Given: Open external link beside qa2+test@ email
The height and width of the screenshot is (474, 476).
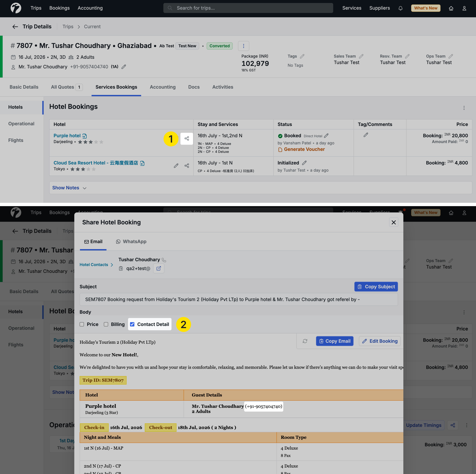Looking at the screenshot, I should [159, 268].
